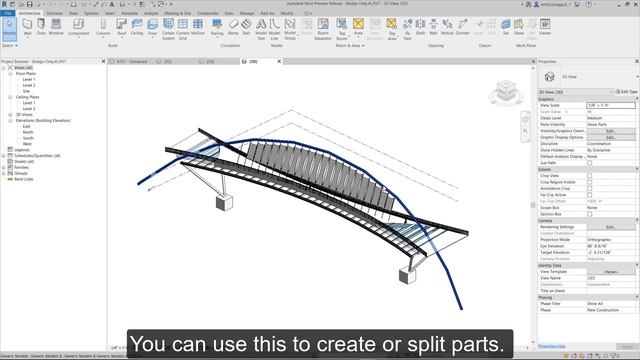
Task: Toggle the Annotation Crop checkbox
Action: coord(589,189)
